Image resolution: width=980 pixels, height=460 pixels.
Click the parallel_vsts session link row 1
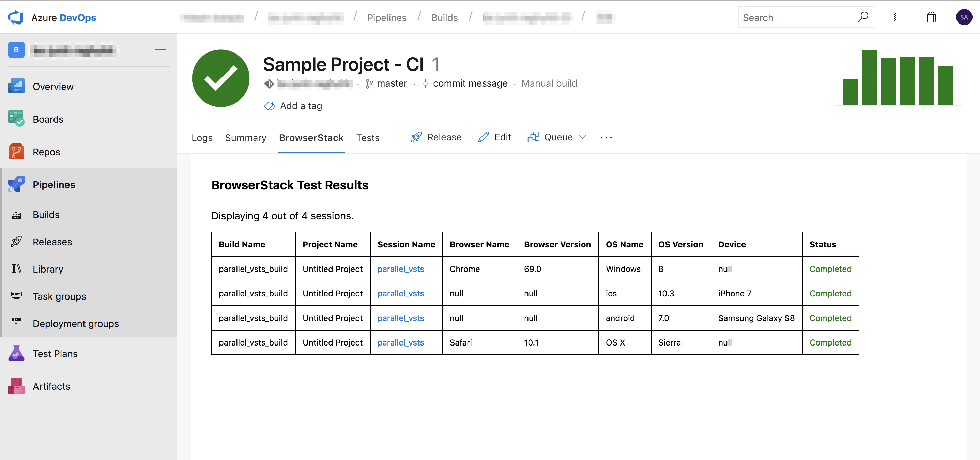[x=401, y=268]
